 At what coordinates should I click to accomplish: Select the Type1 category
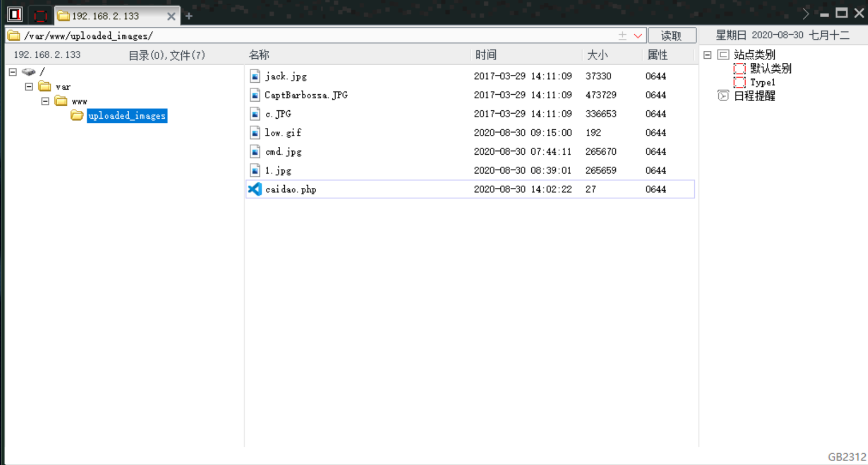(x=763, y=82)
